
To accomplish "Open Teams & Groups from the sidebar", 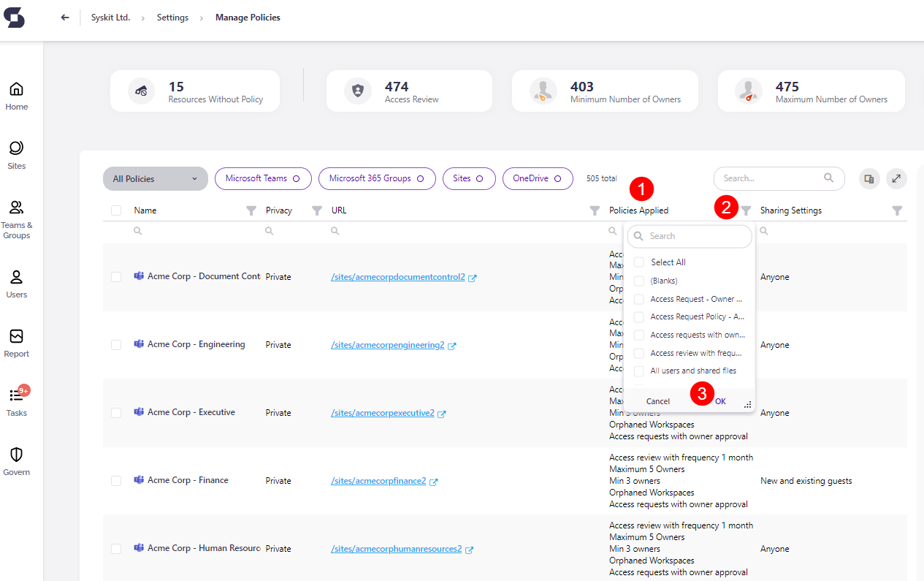I will (x=16, y=216).
